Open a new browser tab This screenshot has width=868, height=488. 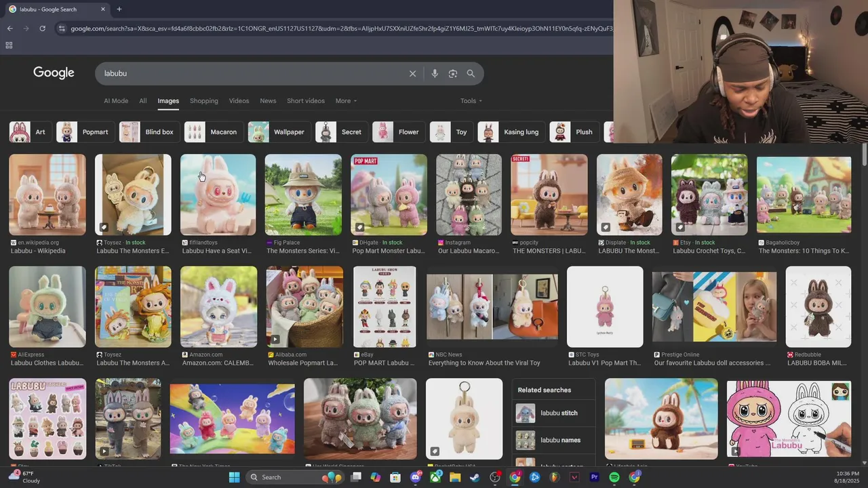click(x=119, y=9)
